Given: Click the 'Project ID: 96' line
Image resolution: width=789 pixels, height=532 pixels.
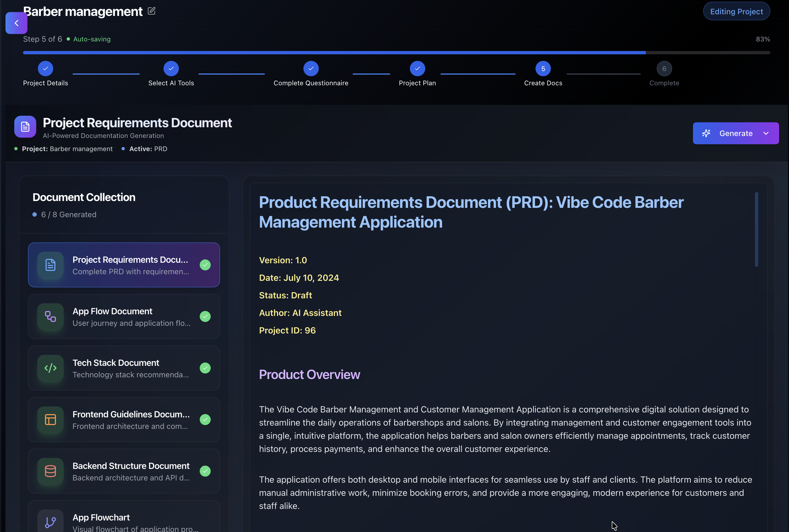Looking at the screenshot, I should point(288,330).
